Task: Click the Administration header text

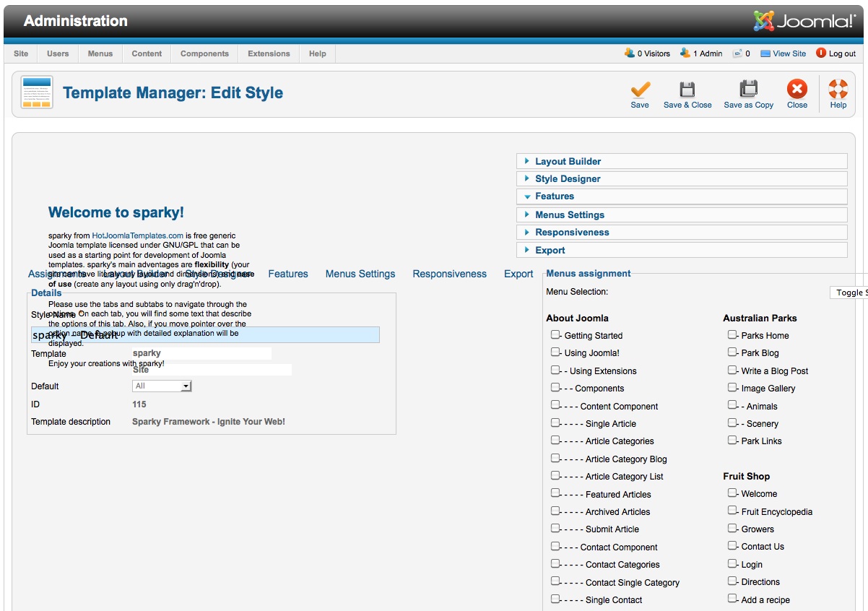Action: pos(76,21)
